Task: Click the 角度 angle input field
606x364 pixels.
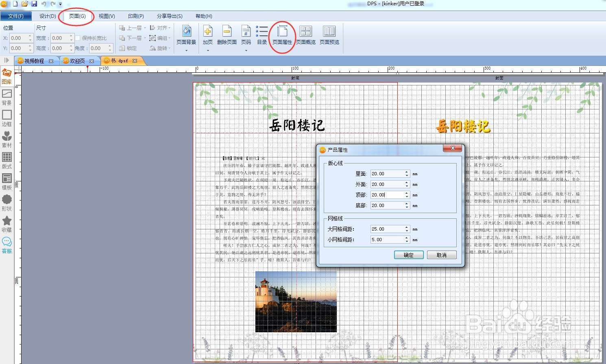Action: [101, 48]
